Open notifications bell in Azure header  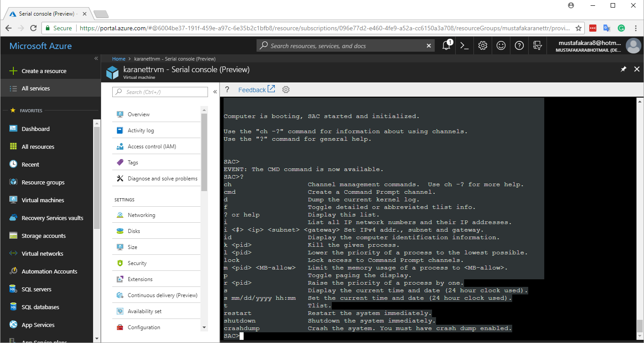tap(447, 45)
